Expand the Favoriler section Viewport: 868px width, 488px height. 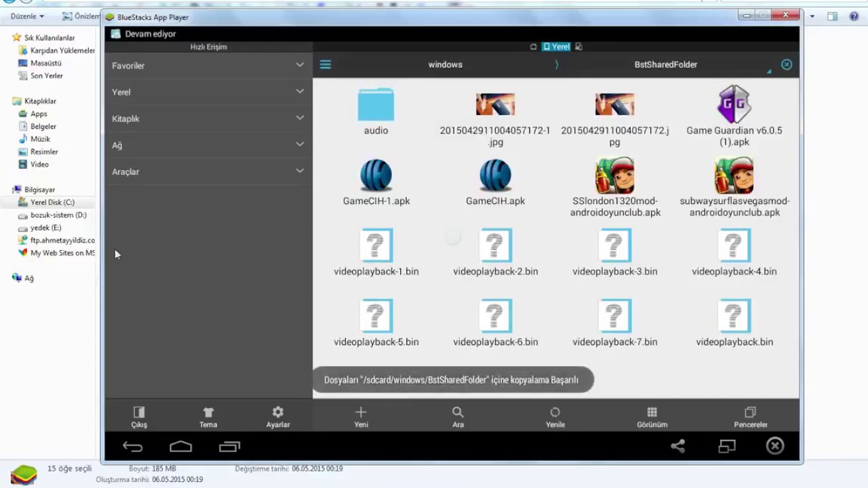point(208,66)
